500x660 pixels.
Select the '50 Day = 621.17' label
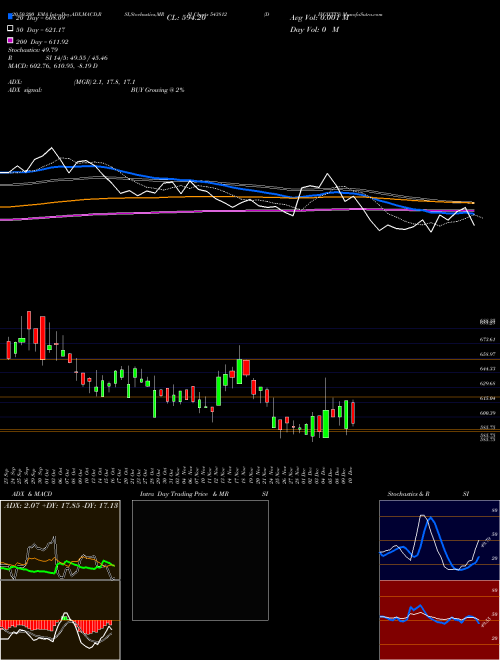41,30
